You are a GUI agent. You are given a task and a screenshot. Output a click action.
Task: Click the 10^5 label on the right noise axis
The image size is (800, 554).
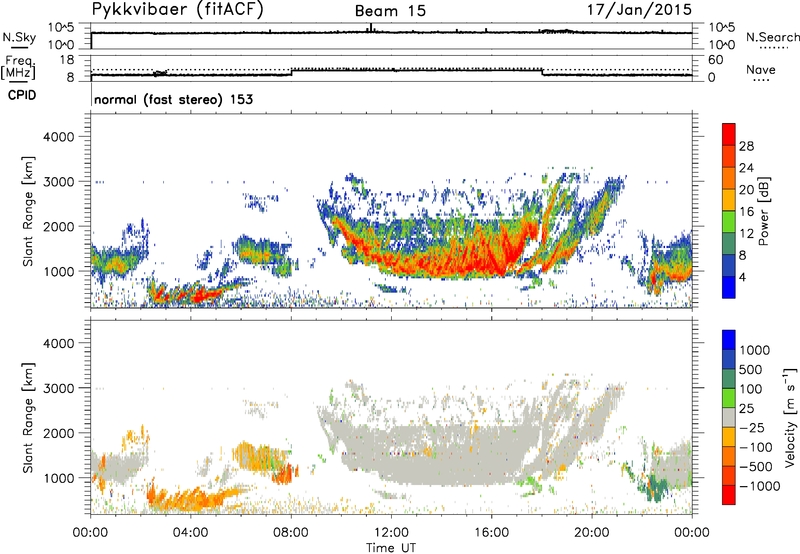tap(721, 28)
